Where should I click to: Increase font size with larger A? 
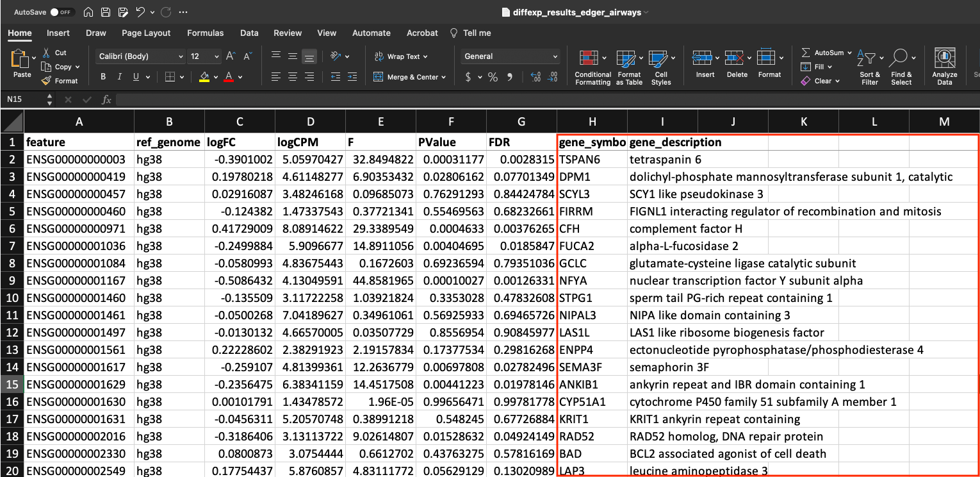pos(231,56)
